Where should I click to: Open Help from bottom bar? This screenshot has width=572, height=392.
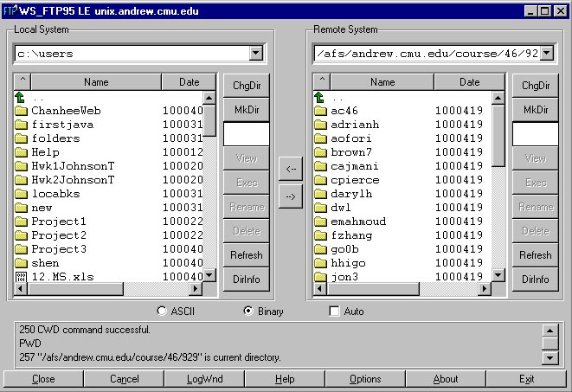285,379
